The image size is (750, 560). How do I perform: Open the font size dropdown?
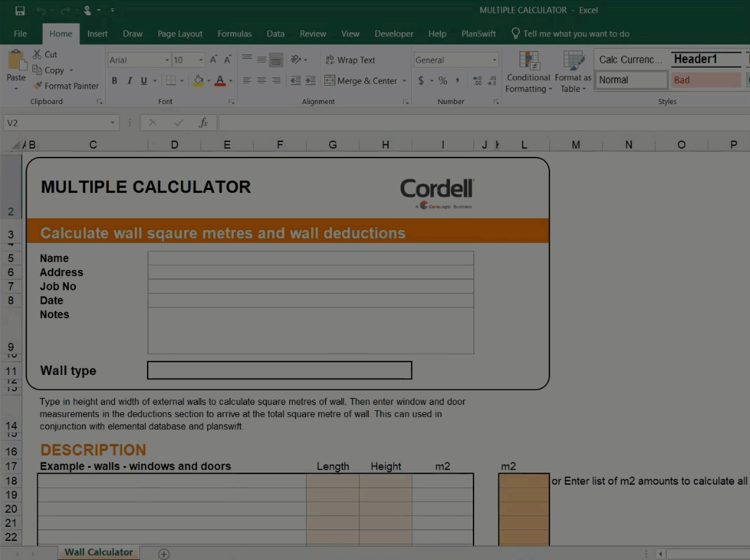(201, 60)
